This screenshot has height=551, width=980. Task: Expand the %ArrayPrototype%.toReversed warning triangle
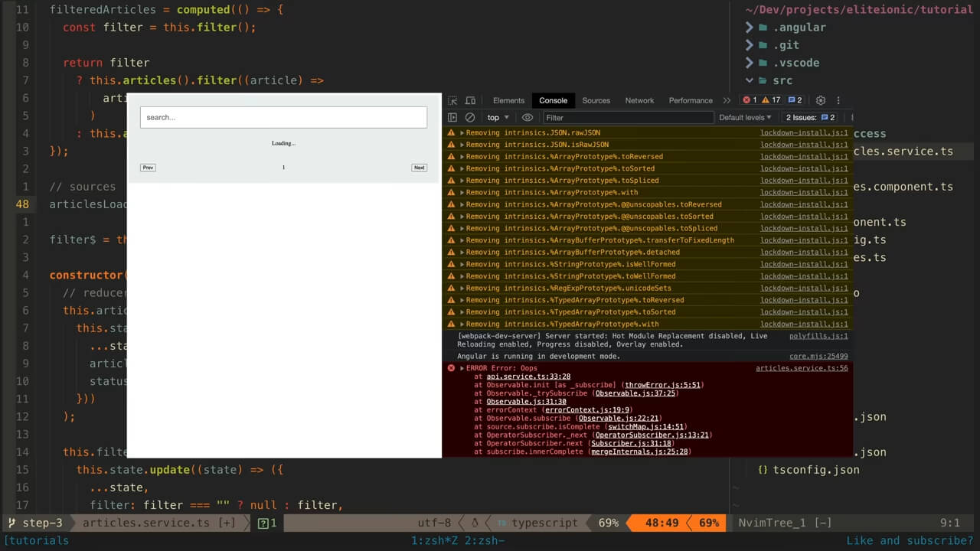pos(462,156)
